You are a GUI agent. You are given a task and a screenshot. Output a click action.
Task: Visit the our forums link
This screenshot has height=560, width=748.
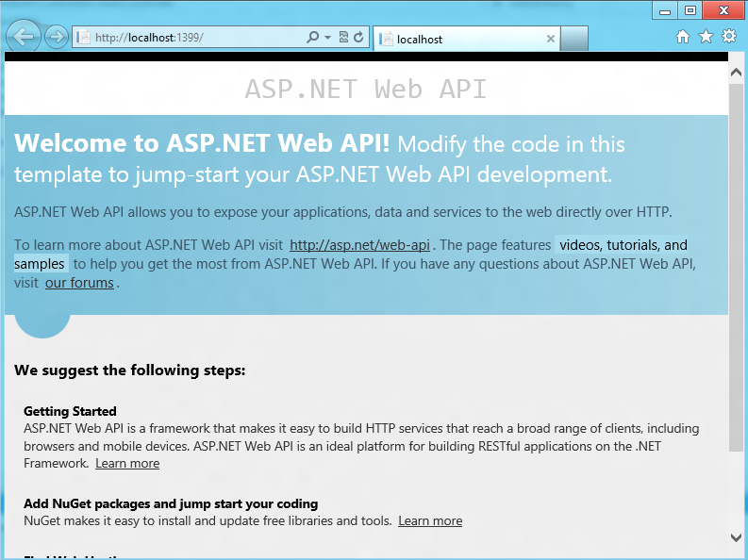[79, 283]
